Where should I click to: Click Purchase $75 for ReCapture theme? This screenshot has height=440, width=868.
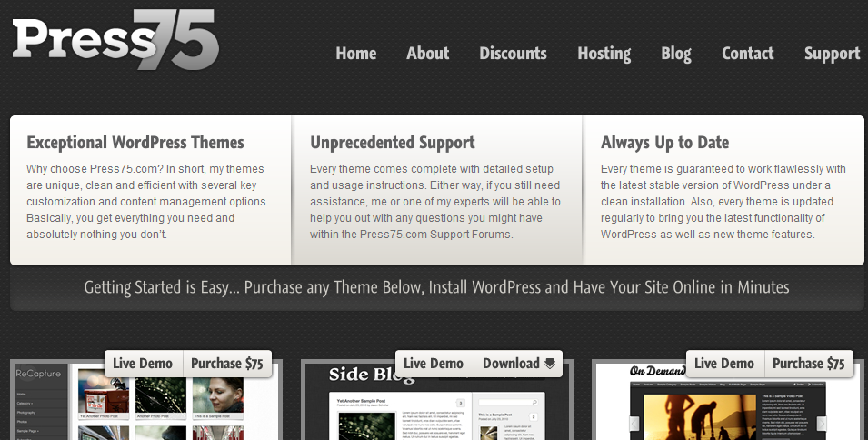point(227,364)
